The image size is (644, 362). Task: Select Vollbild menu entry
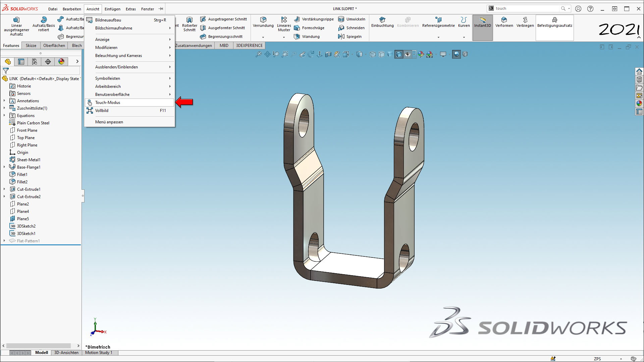click(129, 111)
